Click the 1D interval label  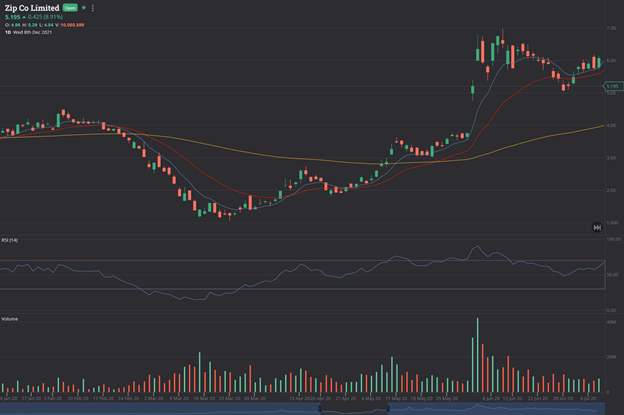[8, 32]
